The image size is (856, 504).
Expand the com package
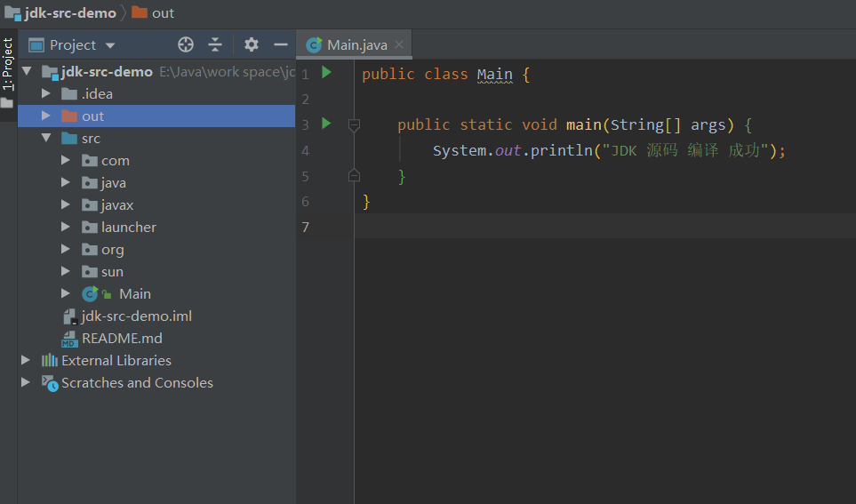click(66, 160)
